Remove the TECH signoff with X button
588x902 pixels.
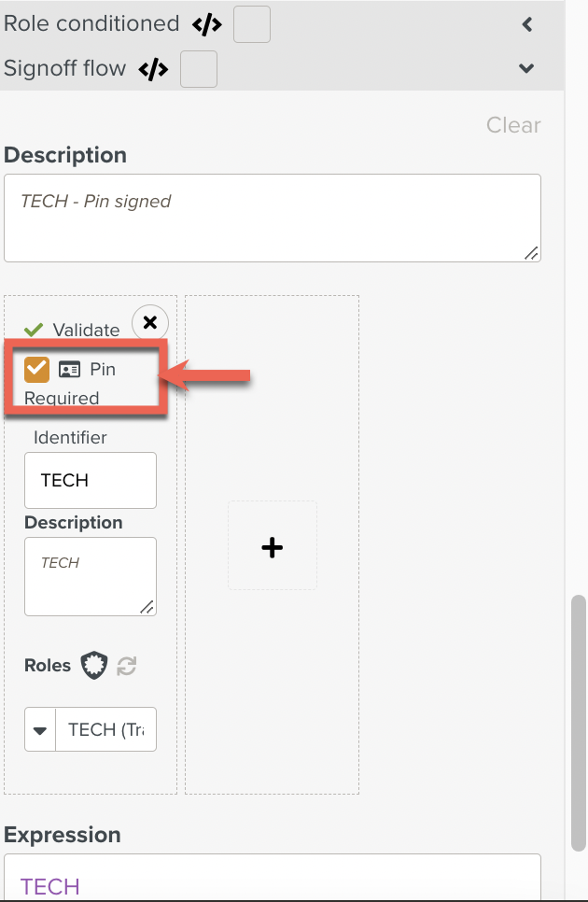(150, 323)
